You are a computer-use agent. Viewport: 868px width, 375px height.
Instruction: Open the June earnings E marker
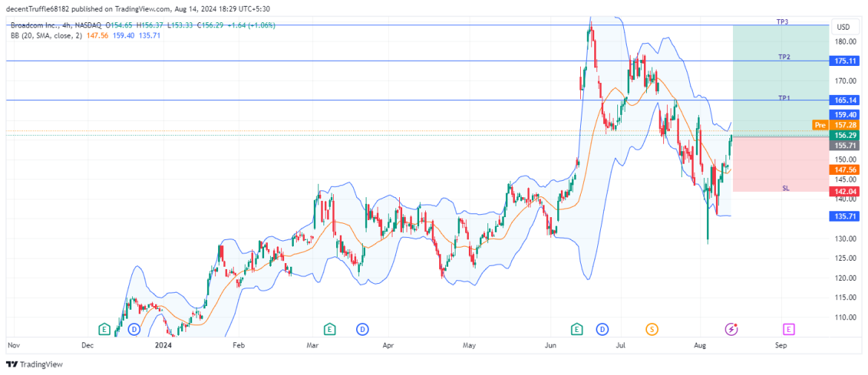click(576, 328)
